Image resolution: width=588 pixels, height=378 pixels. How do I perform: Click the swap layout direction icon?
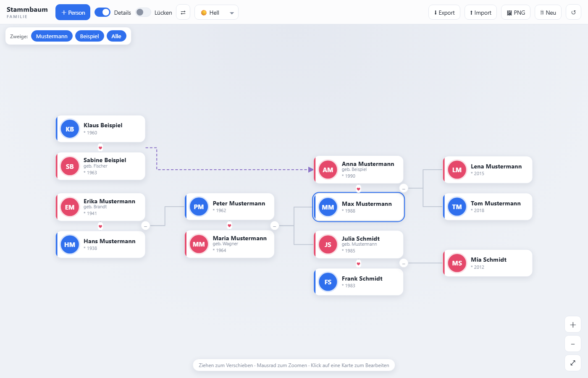click(x=183, y=13)
